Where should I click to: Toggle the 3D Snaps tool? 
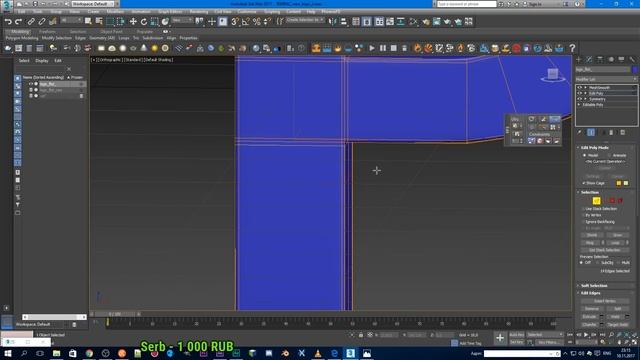pyautogui.click(x=235, y=22)
